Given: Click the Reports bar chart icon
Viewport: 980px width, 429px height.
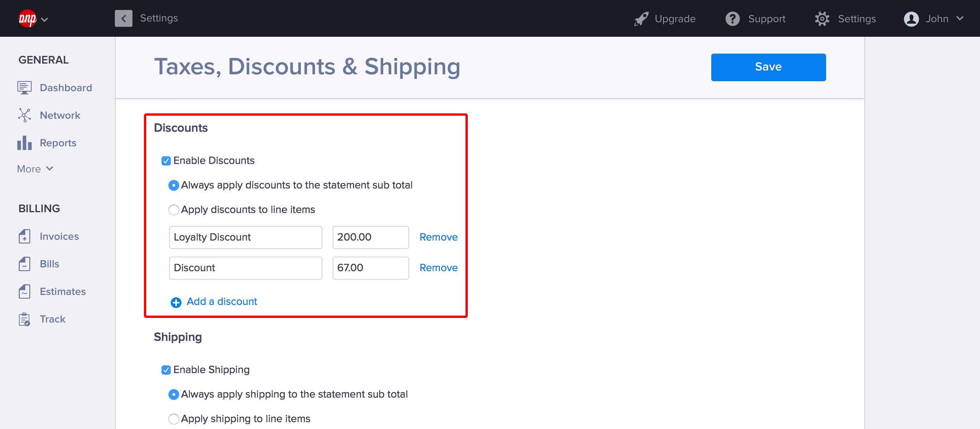Looking at the screenshot, I should point(24,143).
